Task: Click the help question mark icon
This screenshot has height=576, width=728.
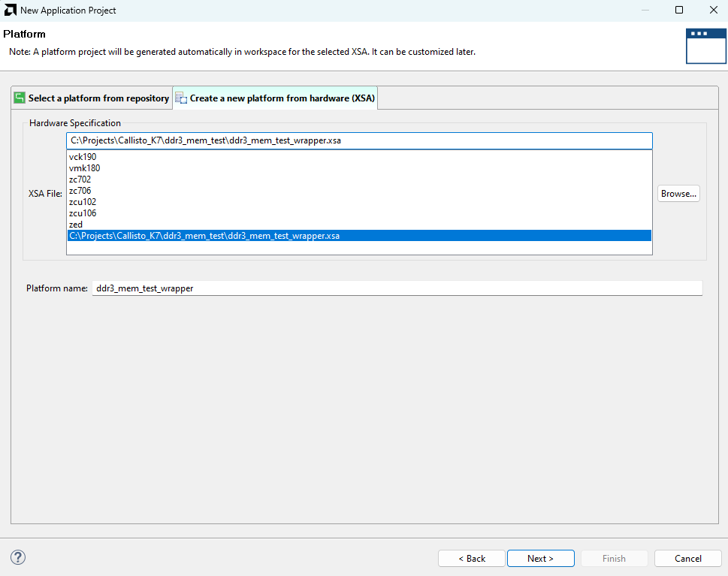Action: pyautogui.click(x=19, y=557)
